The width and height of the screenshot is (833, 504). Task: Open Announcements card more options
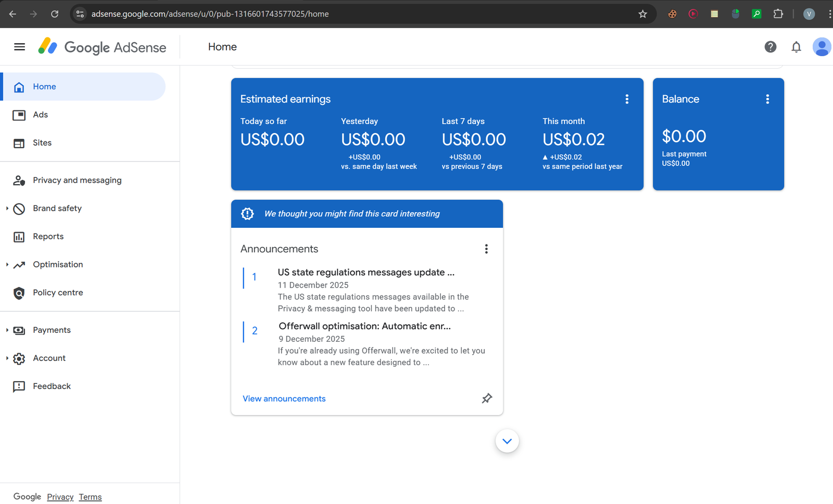coord(486,249)
